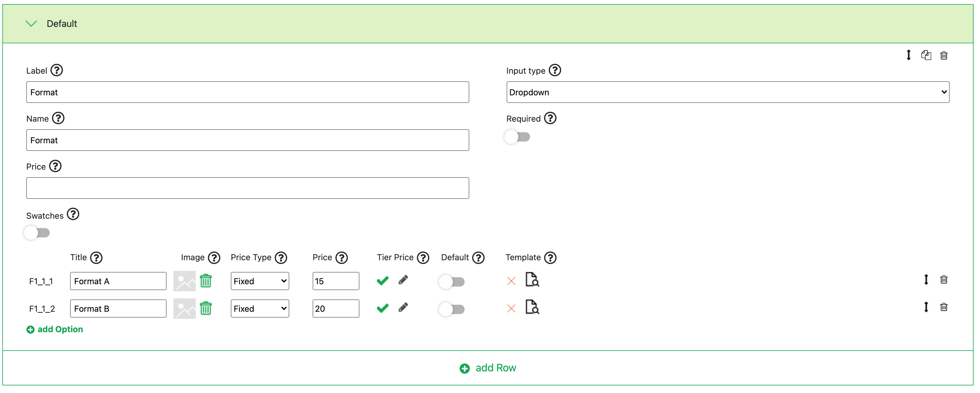Screen dimensions: 980x393
Task: Collapse the Default section chevron
Action: 31,24
